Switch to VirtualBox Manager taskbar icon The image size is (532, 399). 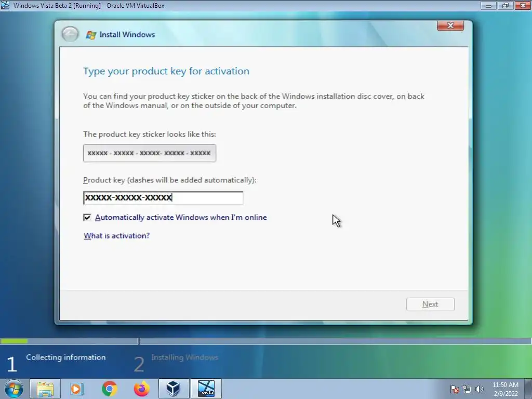[174, 389]
